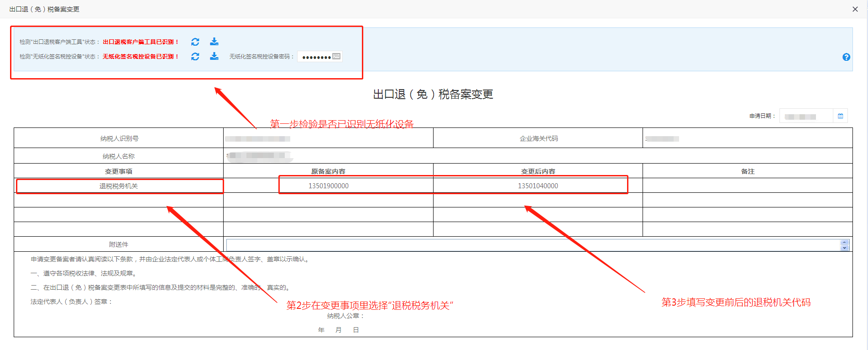Click the 备注 cell in 退税税务机关 row
The width and height of the screenshot is (868, 350).
click(747, 186)
